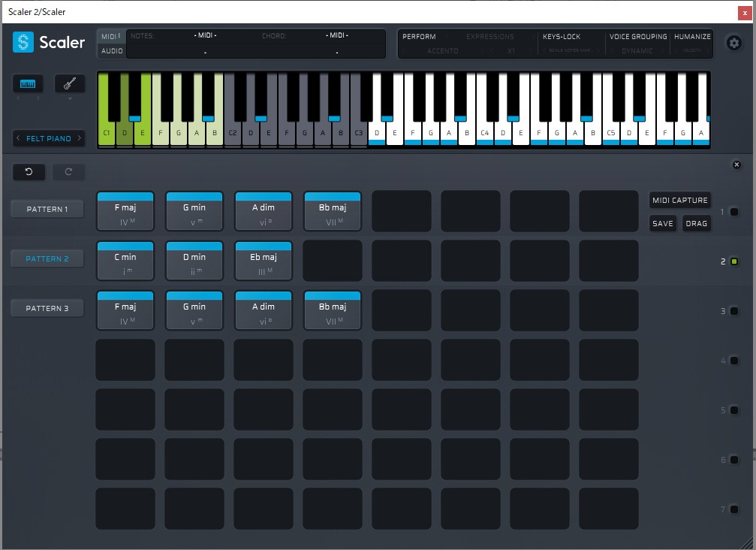Open the Humanize velocity selector
The image size is (756, 550).
point(692,50)
